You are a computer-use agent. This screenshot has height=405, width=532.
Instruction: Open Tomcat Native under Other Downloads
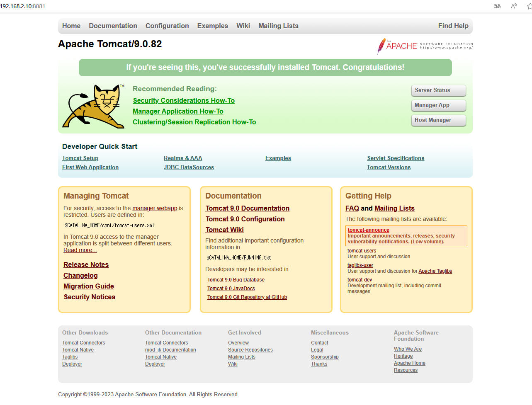78,350
